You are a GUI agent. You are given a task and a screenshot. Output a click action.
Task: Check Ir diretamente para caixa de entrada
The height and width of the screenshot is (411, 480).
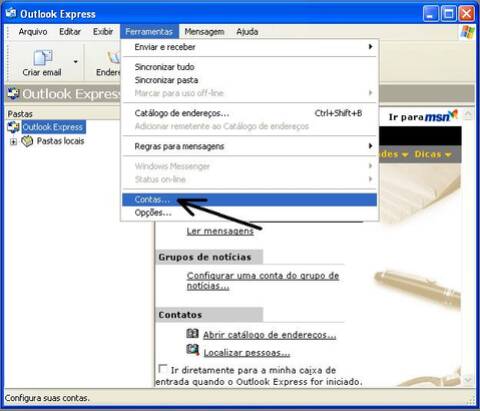pos(162,369)
